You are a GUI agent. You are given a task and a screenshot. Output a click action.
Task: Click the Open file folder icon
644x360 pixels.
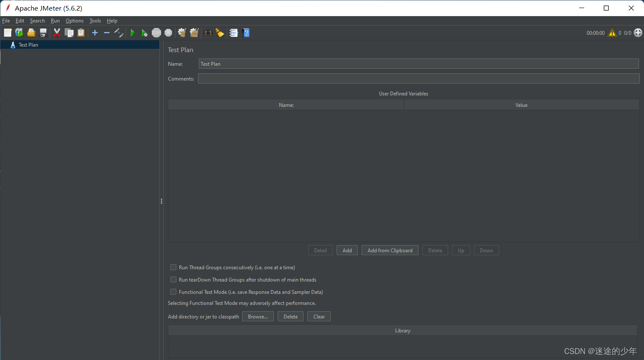(x=31, y=33)
